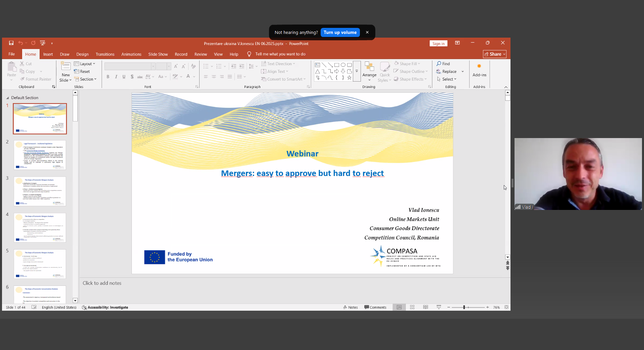Click the Save icon in the title bar
644x350 pixels.
[11, 43]
